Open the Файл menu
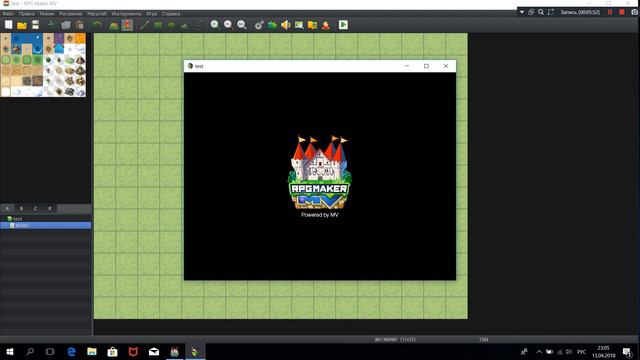 8,13
